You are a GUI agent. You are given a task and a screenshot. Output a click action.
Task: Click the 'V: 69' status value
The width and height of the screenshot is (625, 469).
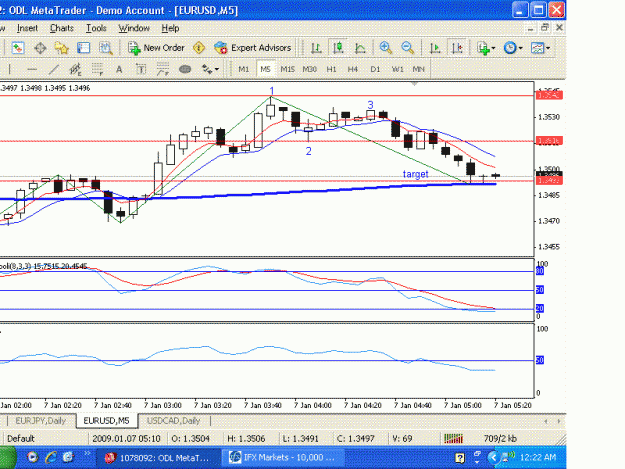click(402, 439)
